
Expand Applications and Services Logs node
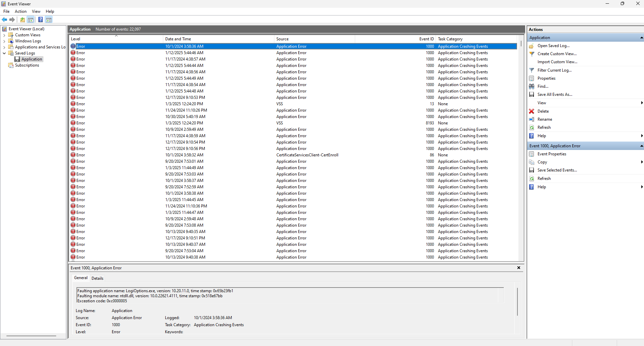[4, 47]
